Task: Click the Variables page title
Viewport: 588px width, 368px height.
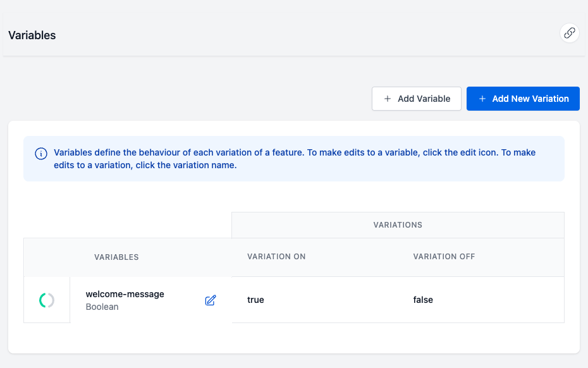Action: (32, 35)
